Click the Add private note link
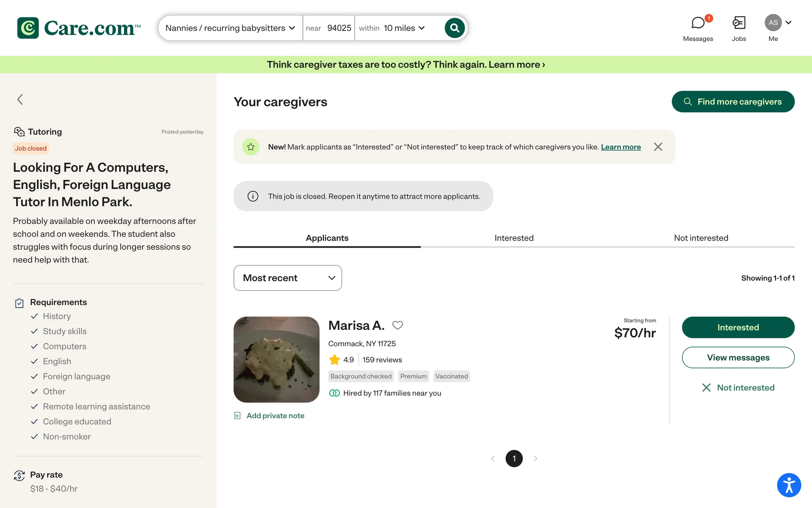The image size is (812, 508). click(x=275, y=416)
